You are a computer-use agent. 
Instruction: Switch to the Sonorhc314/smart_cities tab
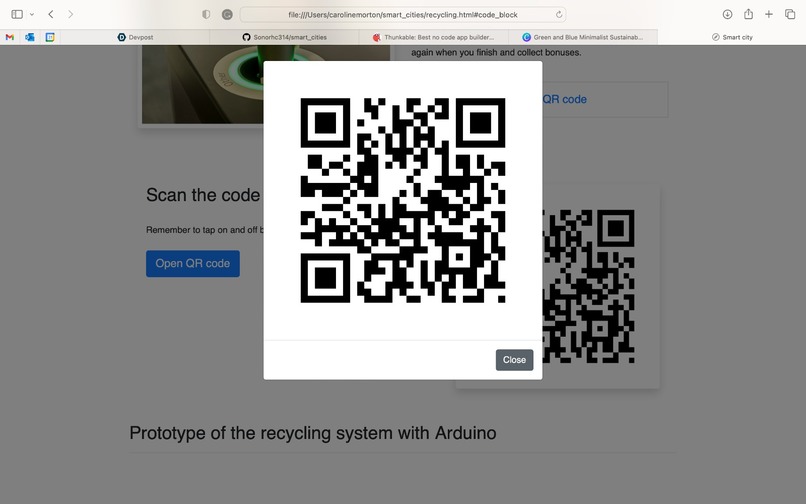284,37
